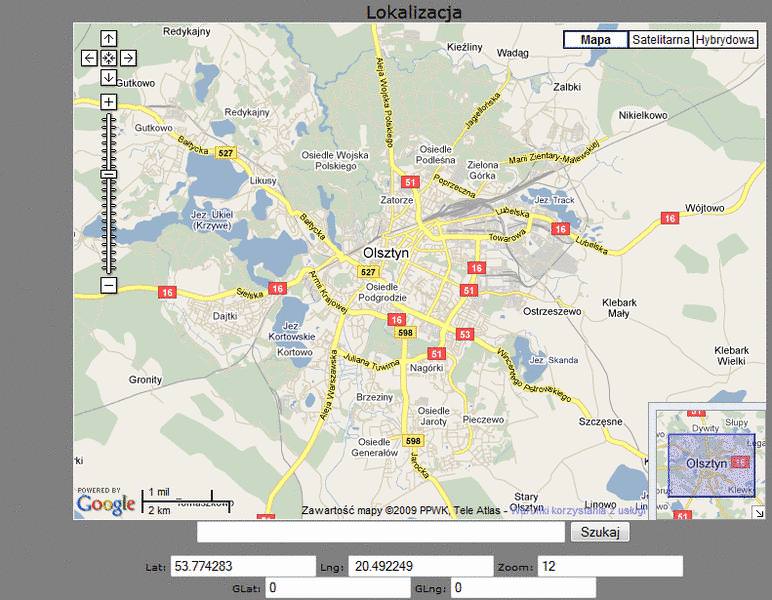Switch to Hybrydowa view

point(725,40)
